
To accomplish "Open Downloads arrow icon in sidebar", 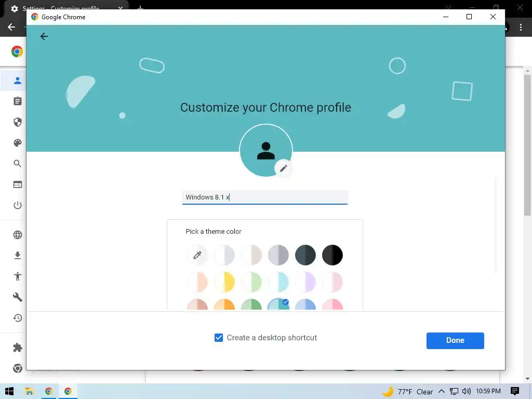I will [x=18, y=256].
